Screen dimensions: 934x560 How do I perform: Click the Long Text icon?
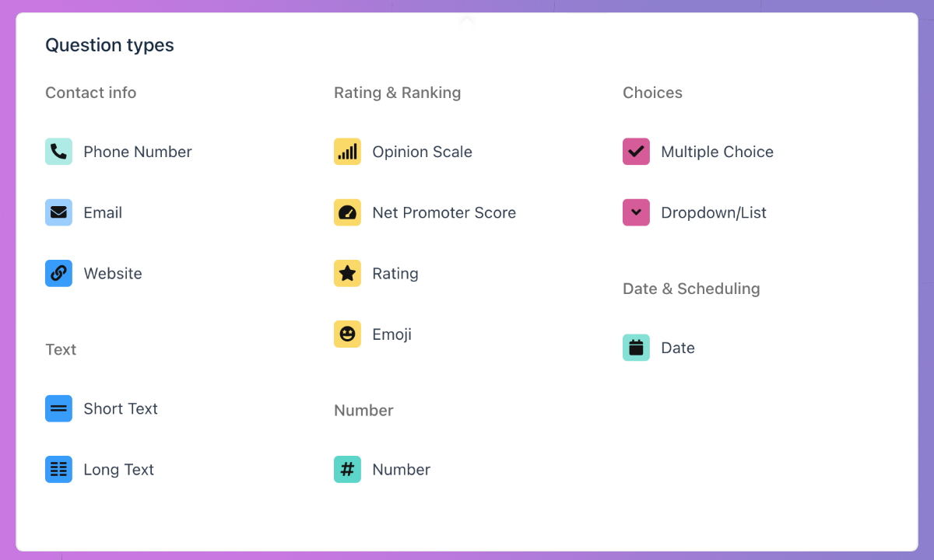click(x=58, y=469)
